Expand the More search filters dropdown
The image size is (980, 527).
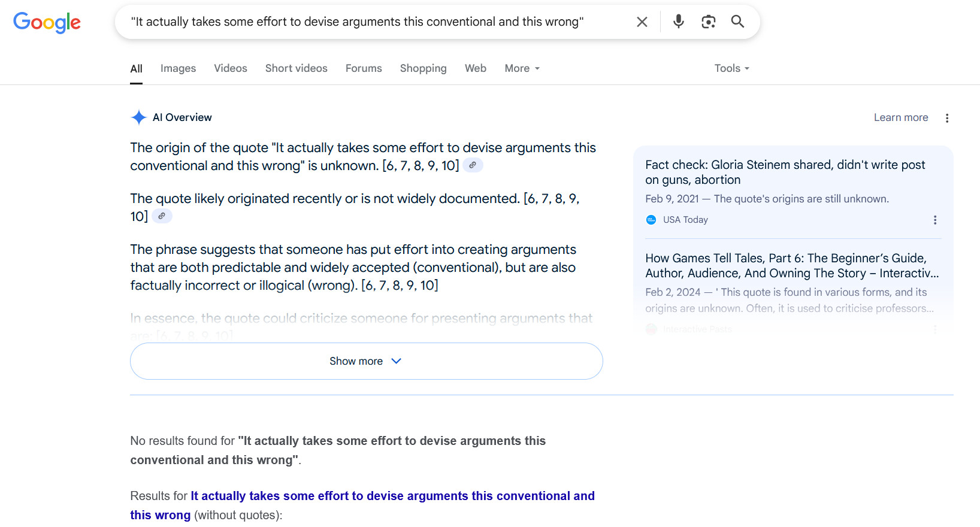tap(522, 68)
